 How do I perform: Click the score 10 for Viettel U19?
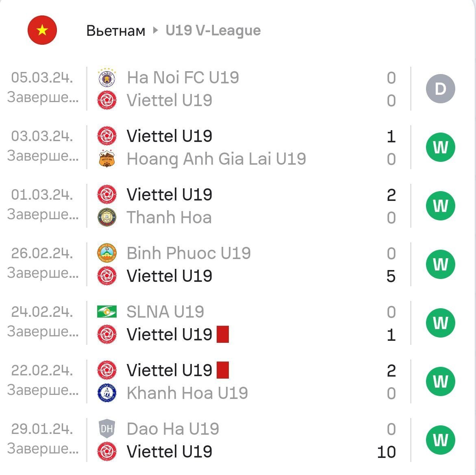point(386,452)
